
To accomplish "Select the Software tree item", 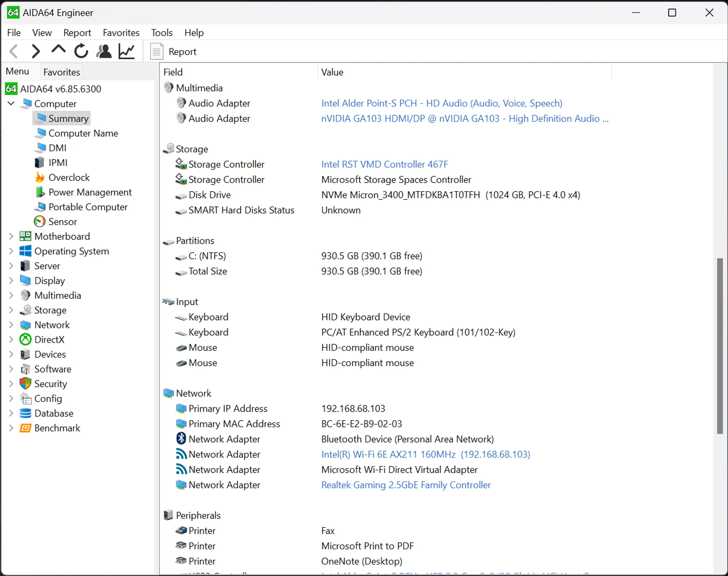I will (53, 369).
